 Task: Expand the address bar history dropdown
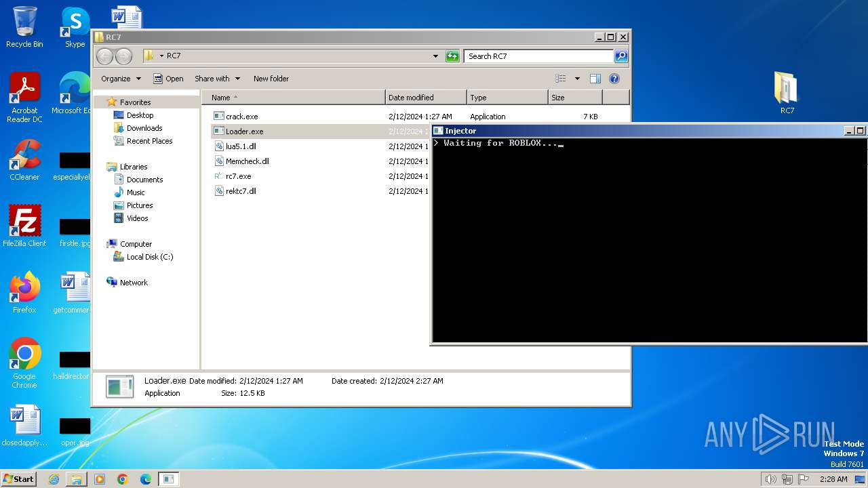(435, 56)
